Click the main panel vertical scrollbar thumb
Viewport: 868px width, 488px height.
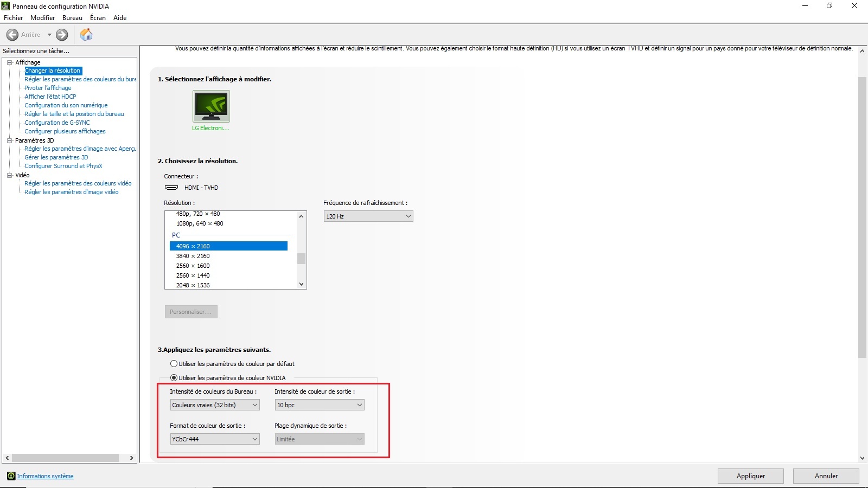863,217
